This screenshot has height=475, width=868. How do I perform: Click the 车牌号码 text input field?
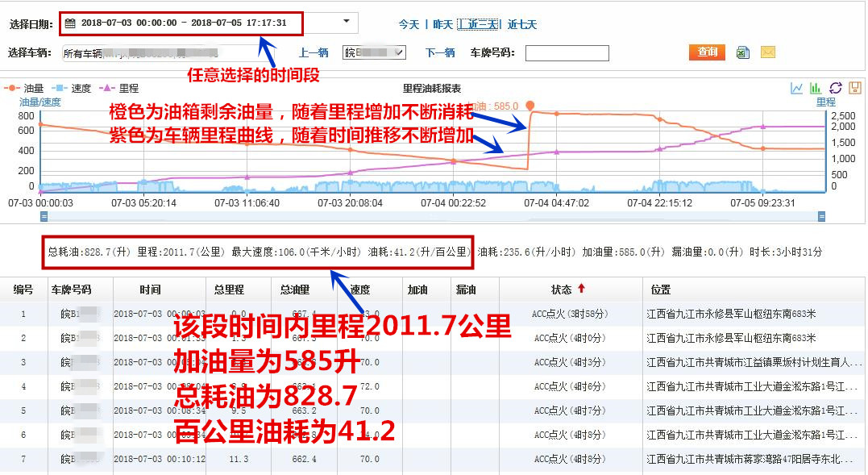[567, 53]
